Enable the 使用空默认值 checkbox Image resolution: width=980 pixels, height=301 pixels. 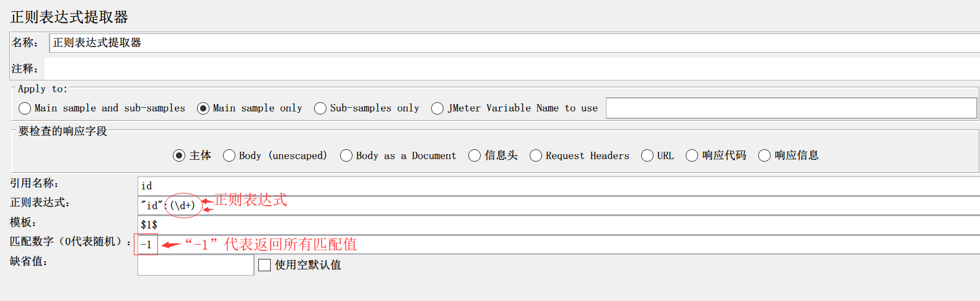[x=265, y=265]
